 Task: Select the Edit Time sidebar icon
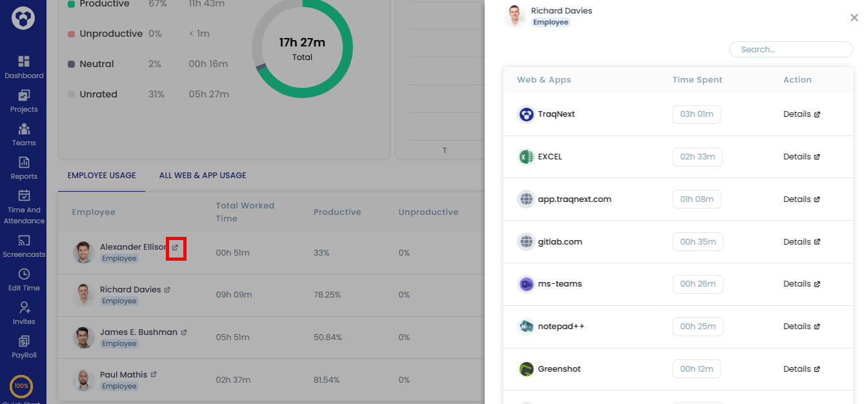[x=24, y=279]
